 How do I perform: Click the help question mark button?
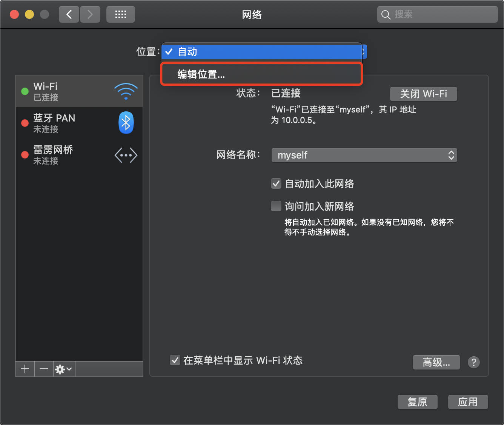click(x=474, y=362)
